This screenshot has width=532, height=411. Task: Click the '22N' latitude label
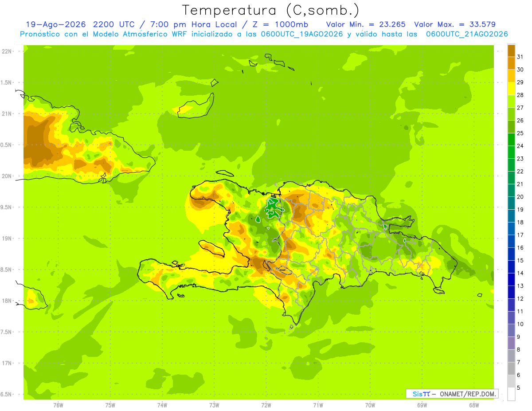(x=8, y=51)
